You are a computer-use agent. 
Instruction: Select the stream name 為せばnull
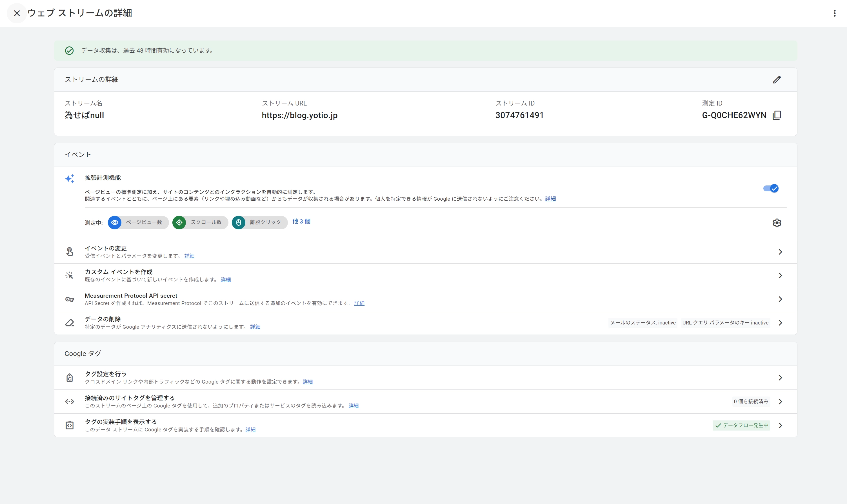(x=84, y=115)
